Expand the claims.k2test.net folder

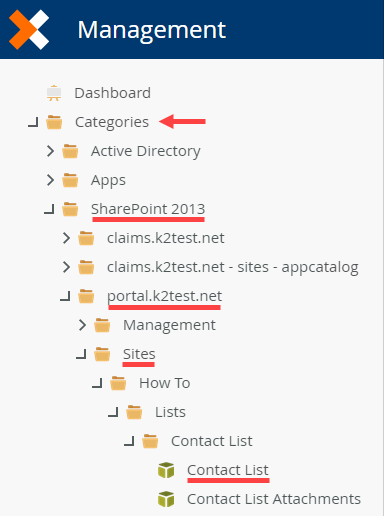coord(66,238)
